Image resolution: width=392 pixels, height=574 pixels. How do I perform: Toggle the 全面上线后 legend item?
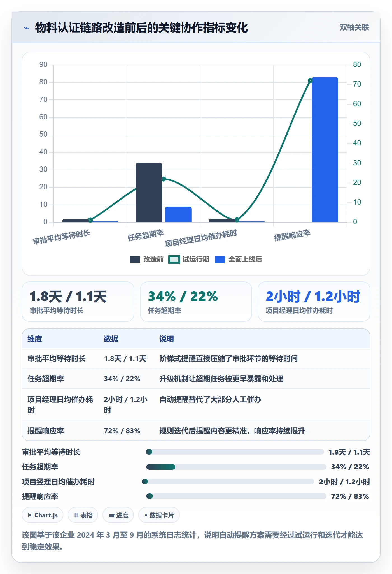[238, 260]
